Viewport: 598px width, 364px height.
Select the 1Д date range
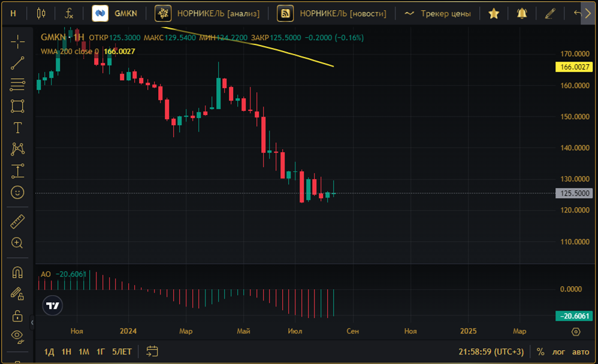[49, 351]
